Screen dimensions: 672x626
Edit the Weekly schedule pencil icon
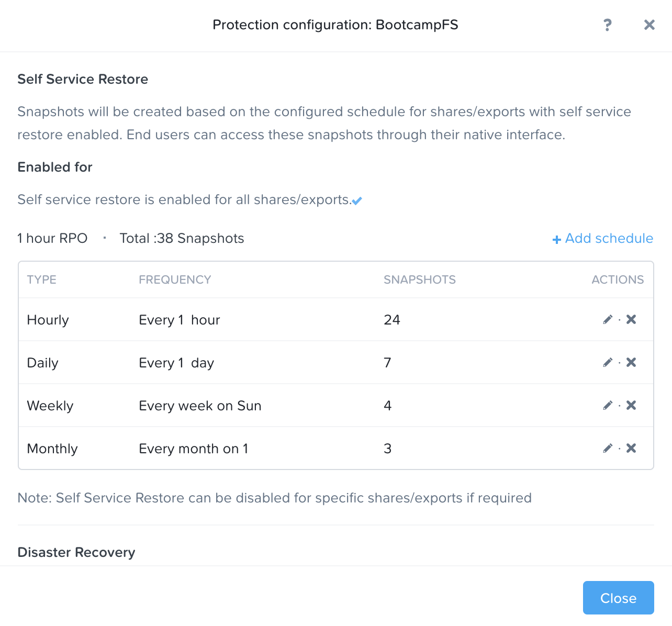(608, 405)
